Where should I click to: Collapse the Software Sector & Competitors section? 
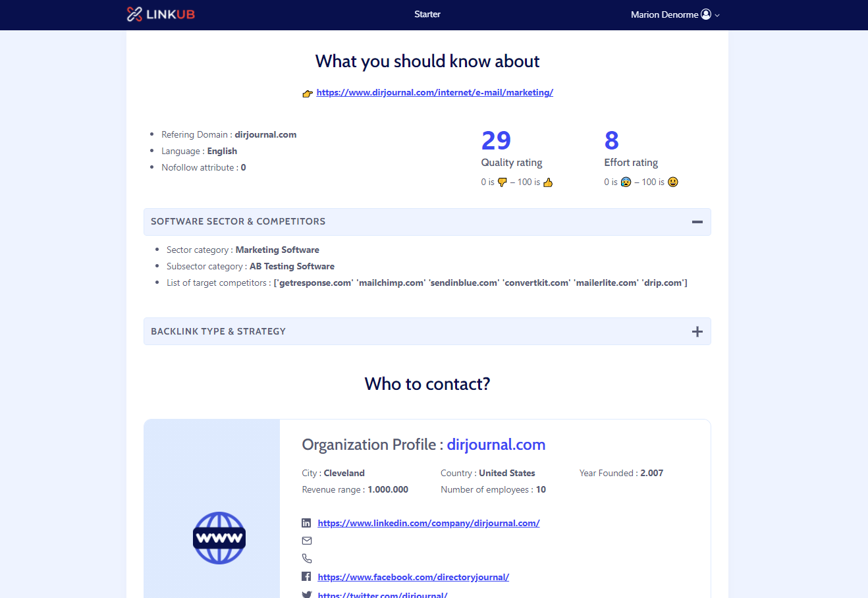pyautogui.click(x=427, y=222)
